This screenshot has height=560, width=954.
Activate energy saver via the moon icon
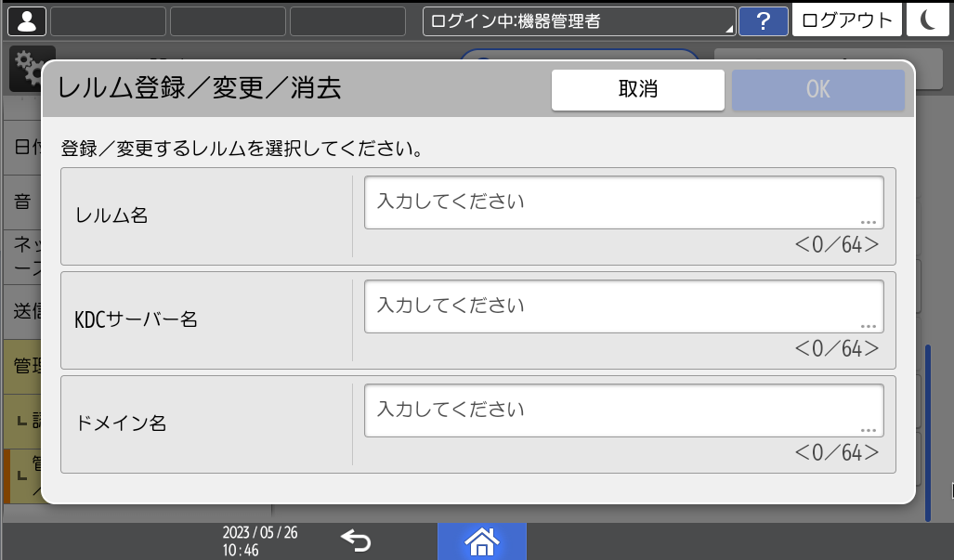click(927, 20)
